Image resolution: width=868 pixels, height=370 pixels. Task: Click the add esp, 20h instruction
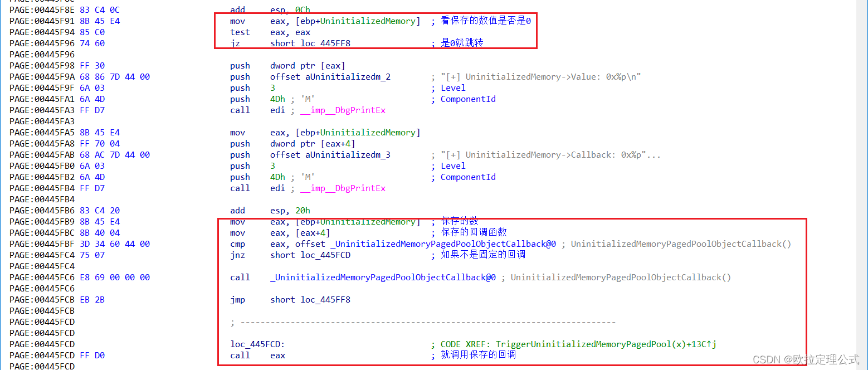click(270, 211)
